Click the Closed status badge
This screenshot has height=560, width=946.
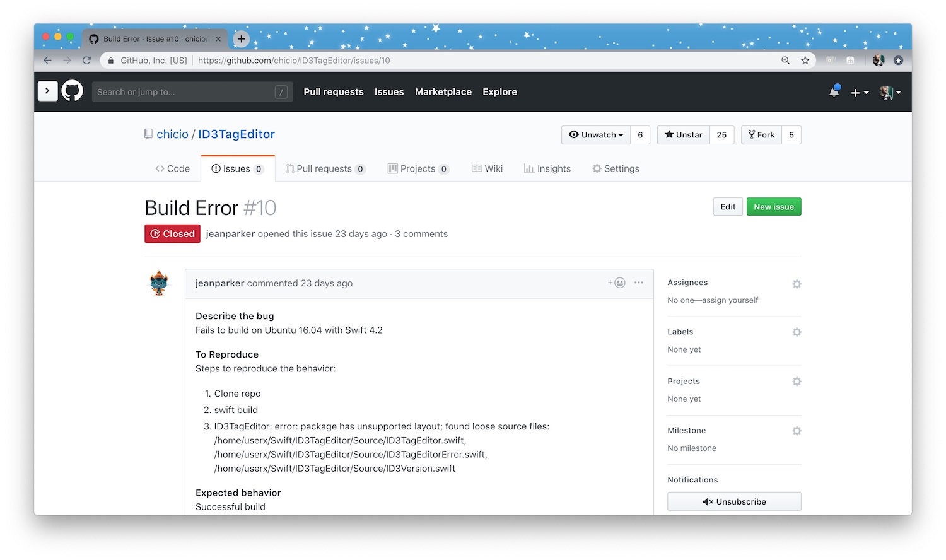coord(172,234)
